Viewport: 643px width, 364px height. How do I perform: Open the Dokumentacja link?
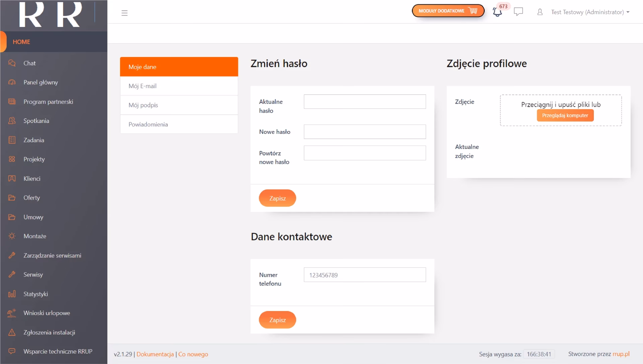point(155,354)
